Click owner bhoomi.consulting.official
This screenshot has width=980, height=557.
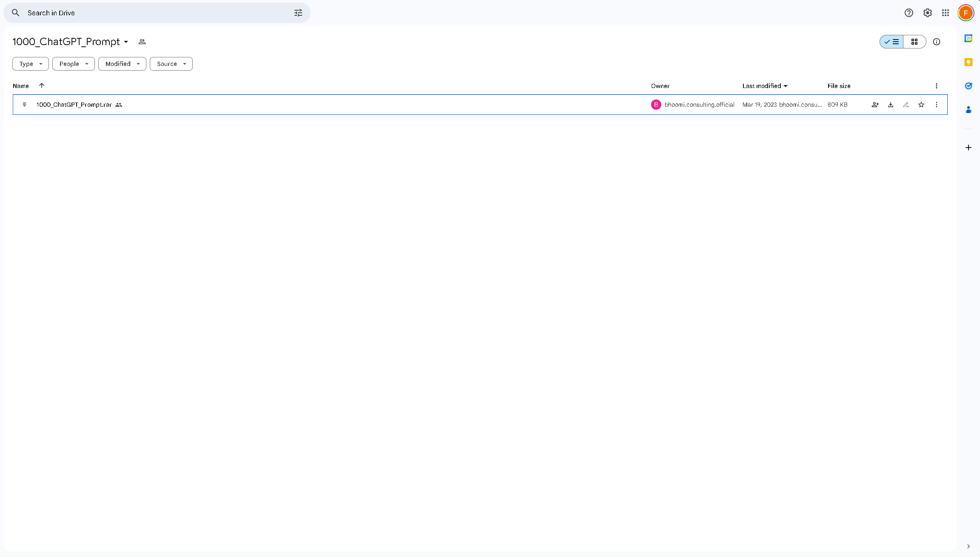(x=700, y=105)
